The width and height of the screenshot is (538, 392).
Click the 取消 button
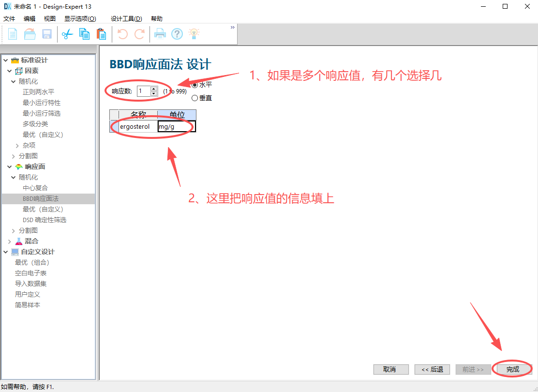(391, 369)
